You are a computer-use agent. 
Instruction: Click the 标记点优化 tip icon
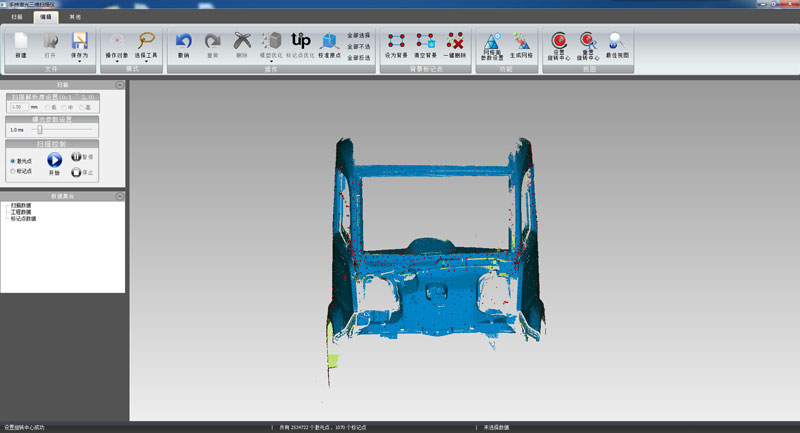300,41
